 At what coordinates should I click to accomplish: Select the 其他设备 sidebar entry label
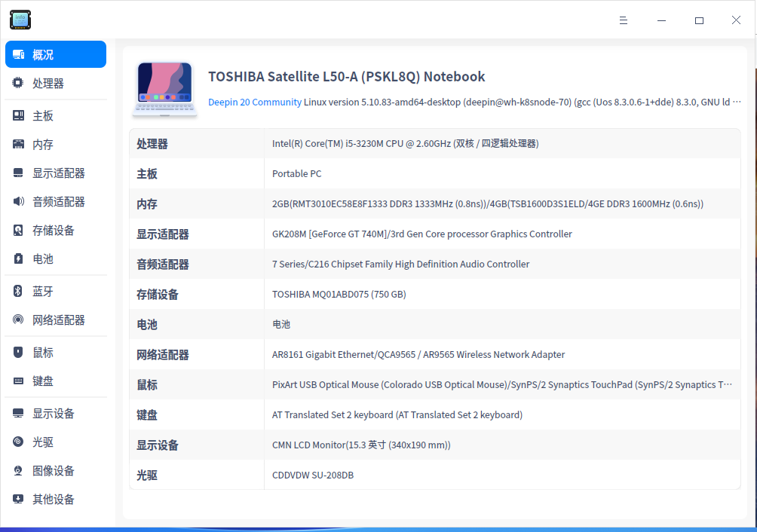click(x=53, y=499)
